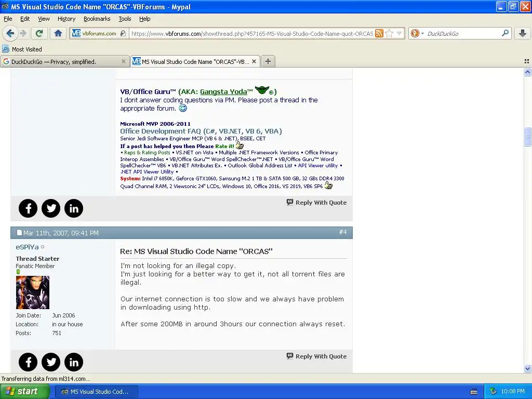
Task: Click the page scrollbar down arrow
Action: point(527,368)
